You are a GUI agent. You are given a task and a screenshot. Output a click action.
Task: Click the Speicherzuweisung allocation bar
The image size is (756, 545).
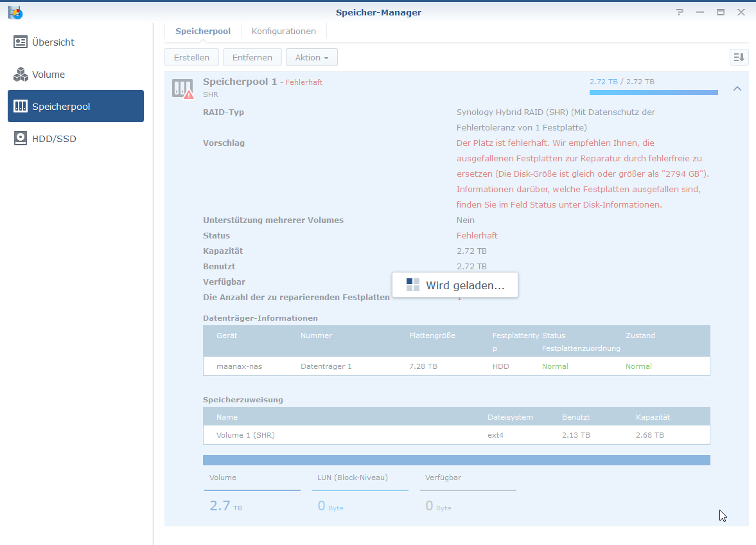point(456,460)
